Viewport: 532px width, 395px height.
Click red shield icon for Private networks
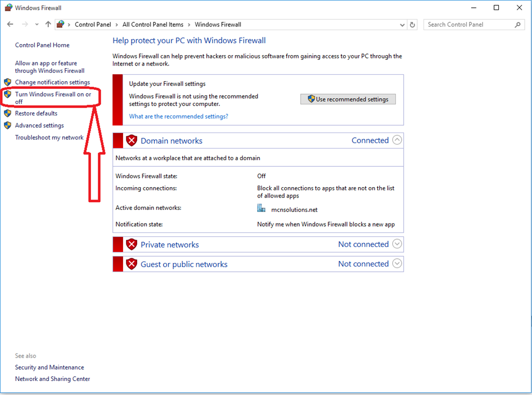(131, 244)
